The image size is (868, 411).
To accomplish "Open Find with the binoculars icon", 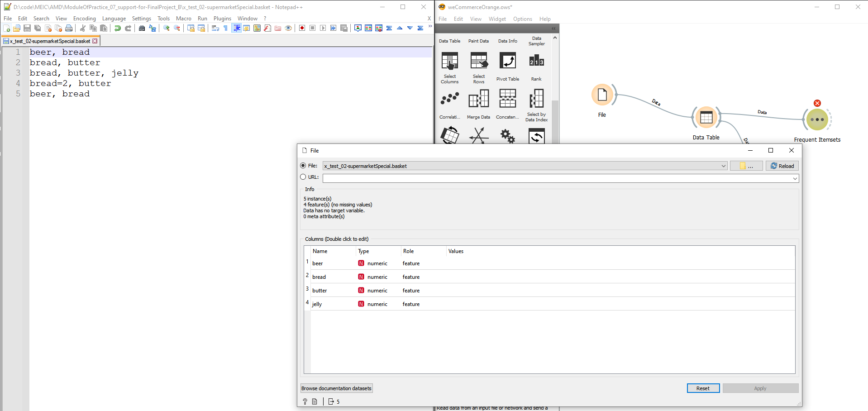I will coord(142,28).
